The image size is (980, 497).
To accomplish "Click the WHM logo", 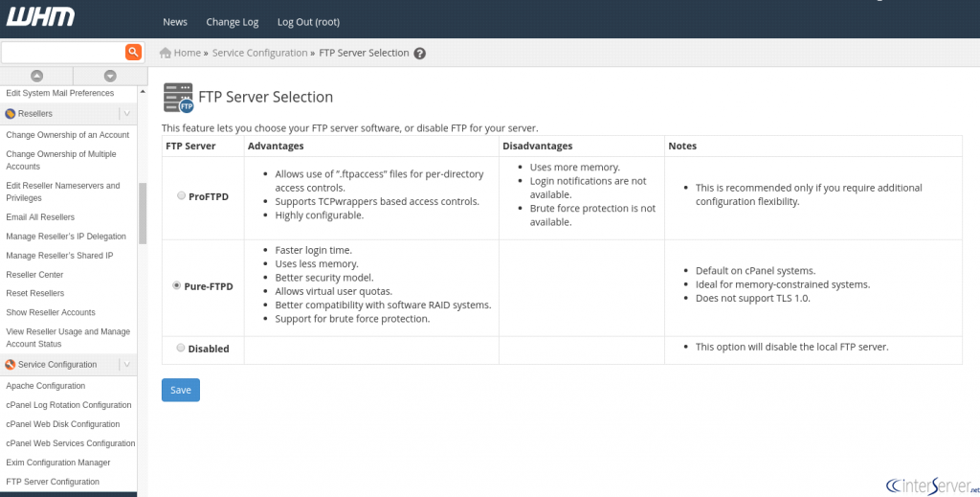I will [39, 17].
